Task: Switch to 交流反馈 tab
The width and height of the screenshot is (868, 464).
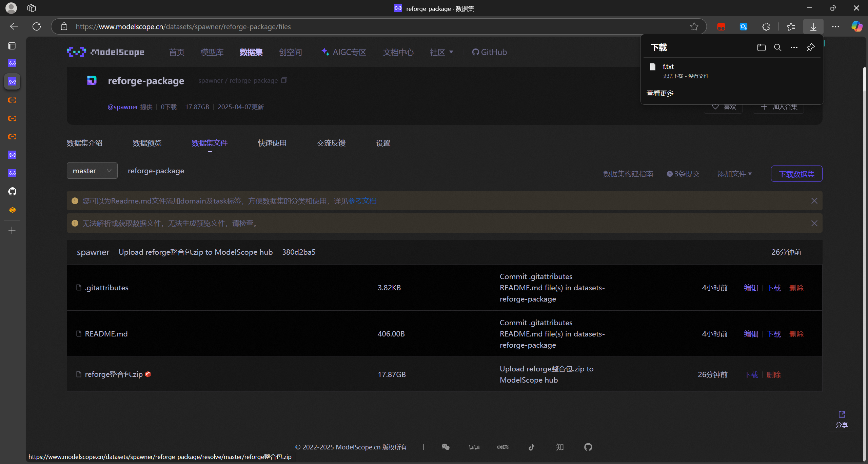Action: 331,143
